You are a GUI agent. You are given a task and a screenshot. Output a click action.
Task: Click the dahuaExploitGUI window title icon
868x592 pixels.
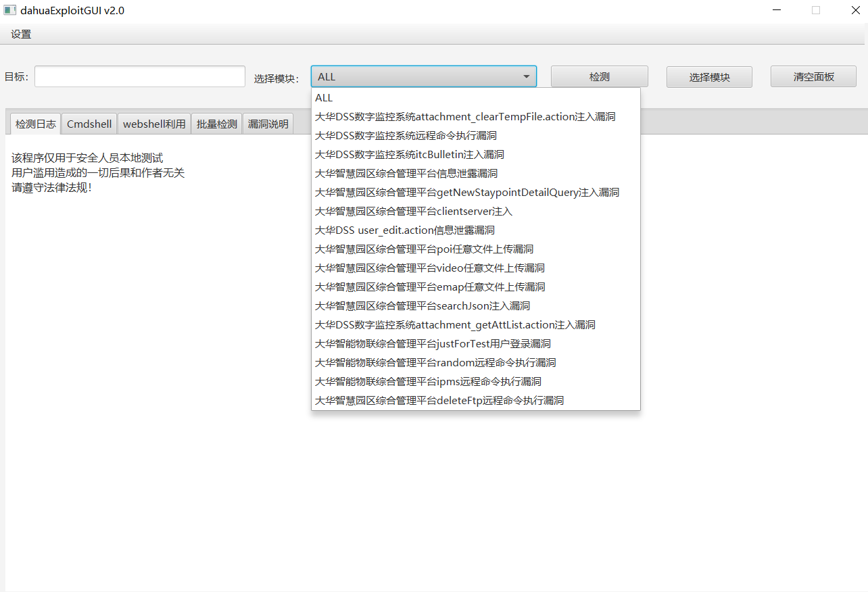(9, 10)
